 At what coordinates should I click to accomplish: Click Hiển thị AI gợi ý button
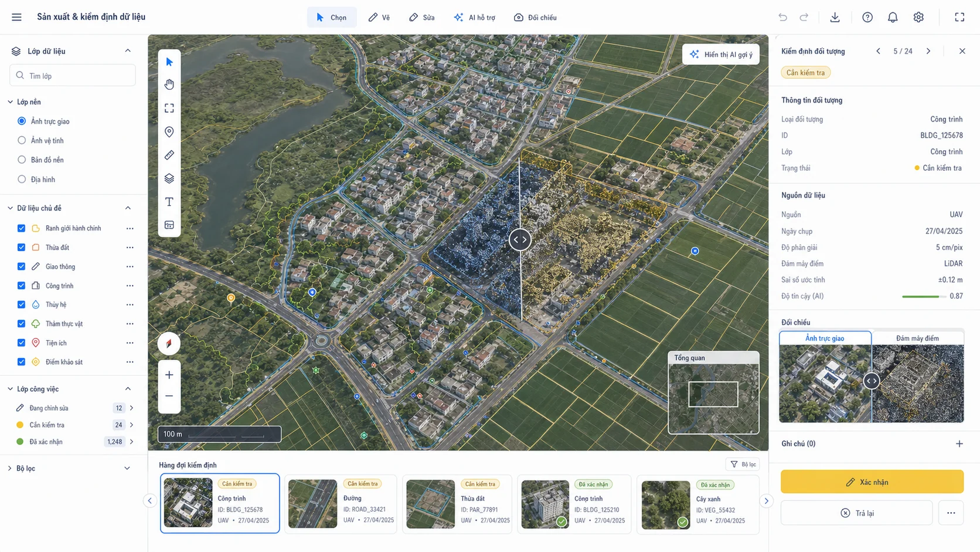coord(721,55)
